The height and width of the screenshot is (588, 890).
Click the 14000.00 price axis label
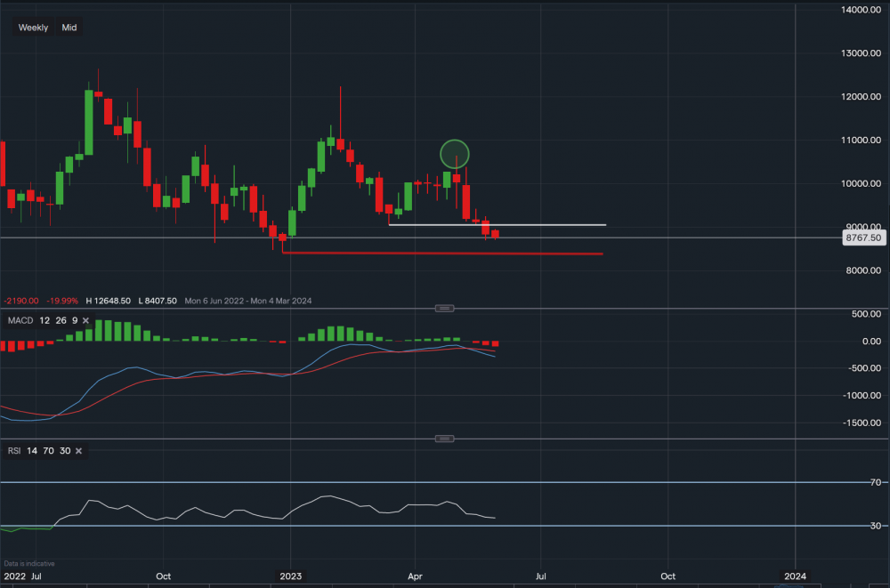click(863, 9)
